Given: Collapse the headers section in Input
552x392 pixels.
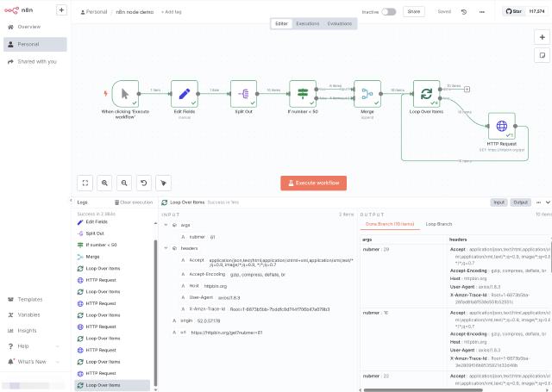Looking at the screenshot, I should 165,247.
